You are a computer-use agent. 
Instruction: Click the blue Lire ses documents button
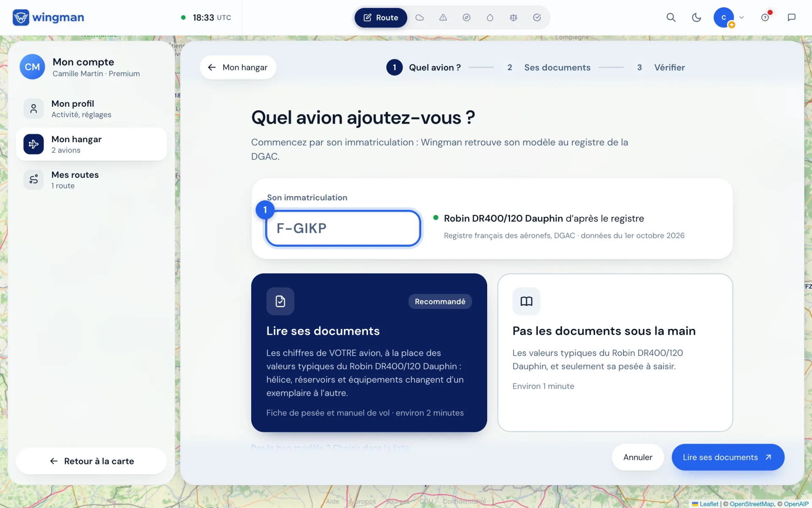728,457
